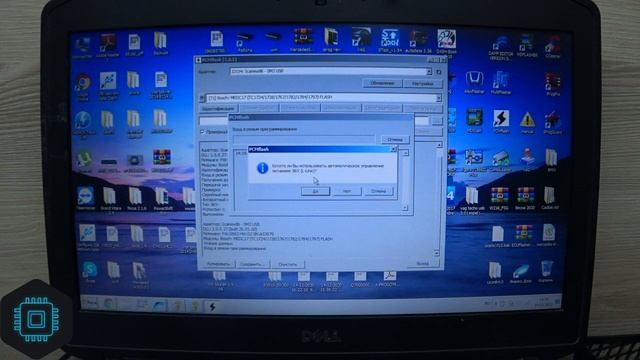Click the progress bar in programming mode dialog
Image resolution: width=640 pixels, height=360 pixels.
tap(304, 140)
